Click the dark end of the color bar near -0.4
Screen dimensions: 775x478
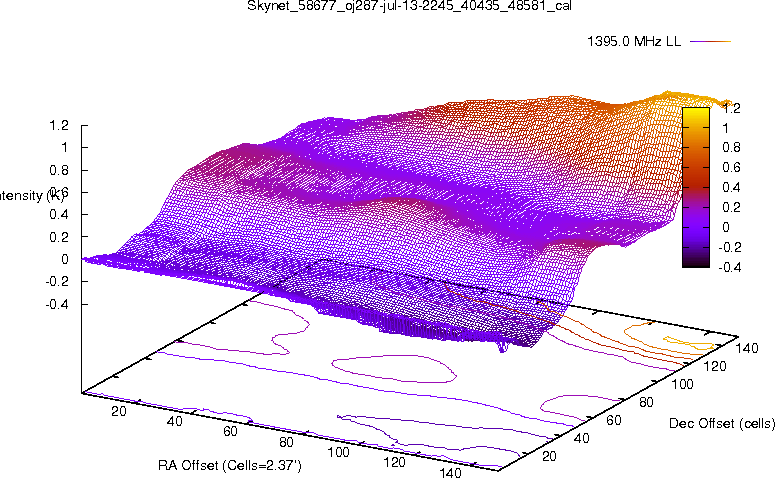point(695,263)
